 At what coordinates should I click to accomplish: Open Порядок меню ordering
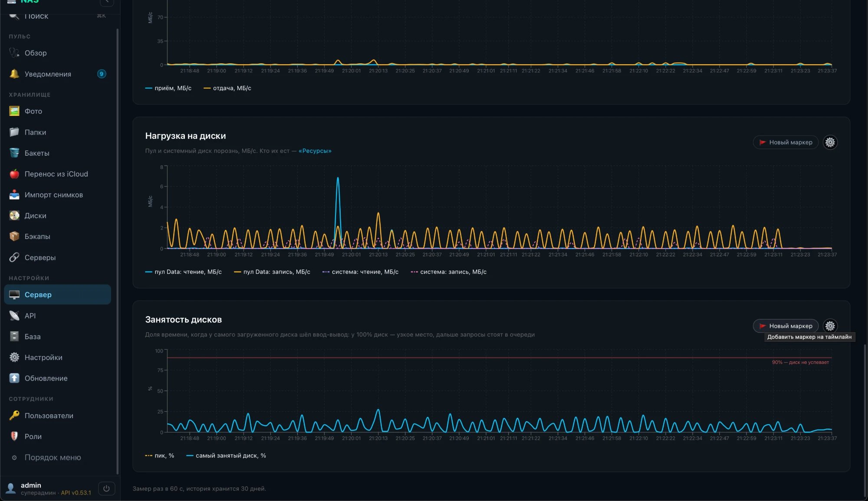tap(57, 458)
